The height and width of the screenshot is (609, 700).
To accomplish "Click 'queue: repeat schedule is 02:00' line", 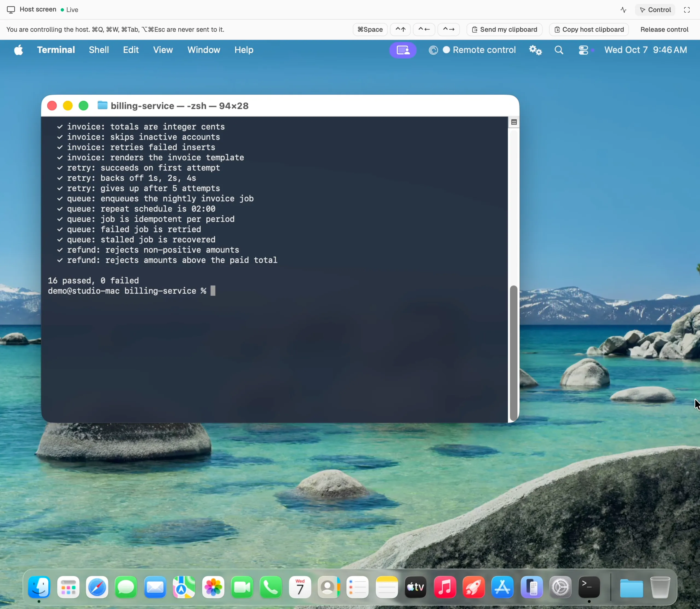I will [136, 209].
